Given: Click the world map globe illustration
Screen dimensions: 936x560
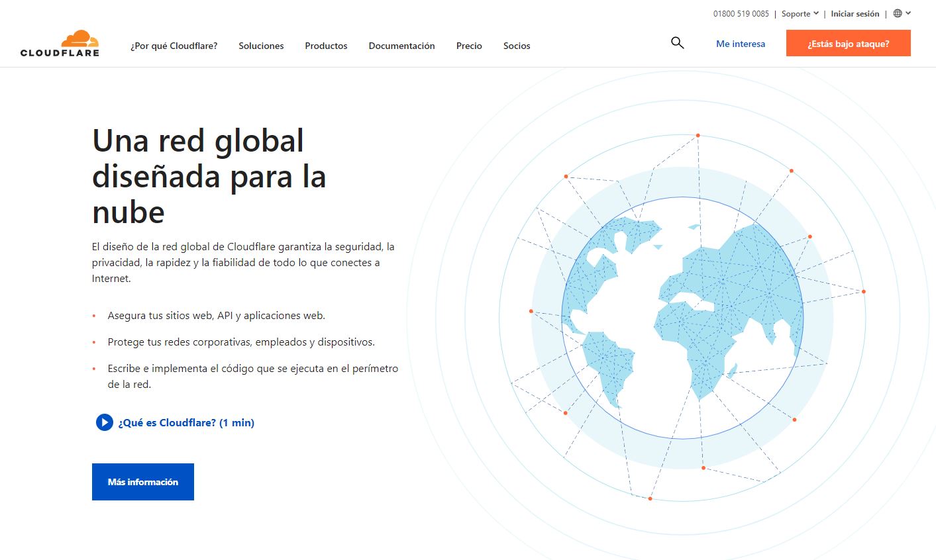Looking at the screenshot, I should (682, 318).
